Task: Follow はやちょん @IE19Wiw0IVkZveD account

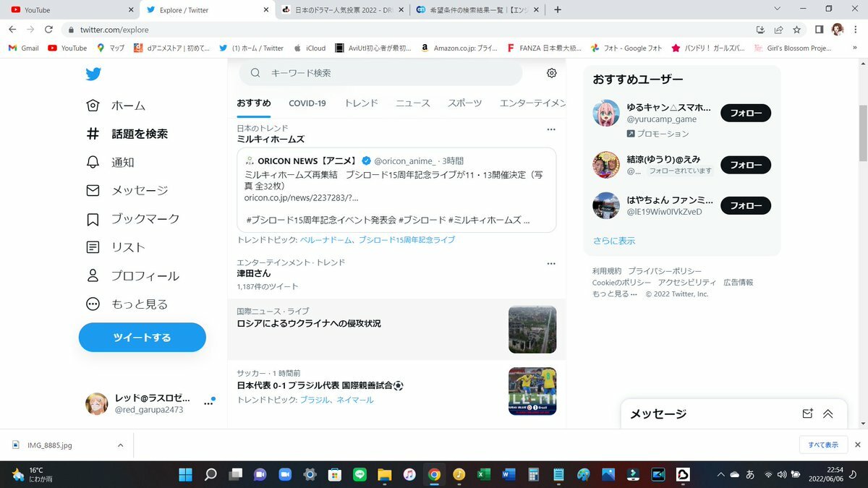Action: (746, 205)
